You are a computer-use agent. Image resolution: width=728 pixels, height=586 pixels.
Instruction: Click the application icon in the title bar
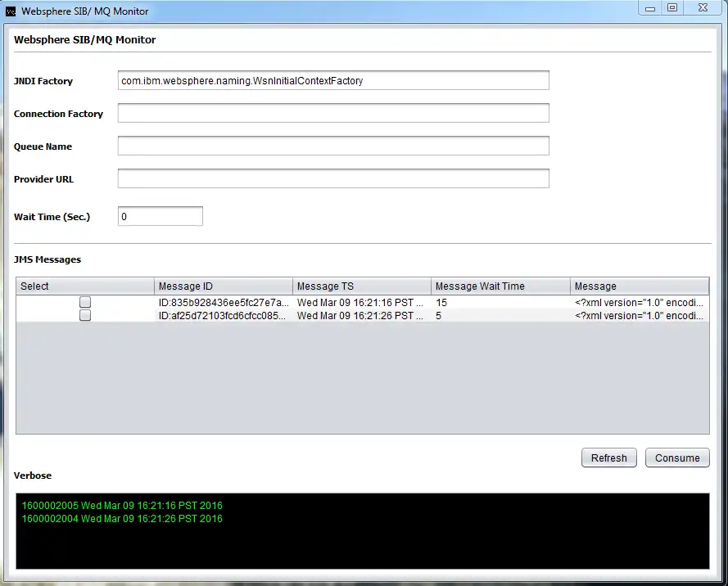click(10, 11)
